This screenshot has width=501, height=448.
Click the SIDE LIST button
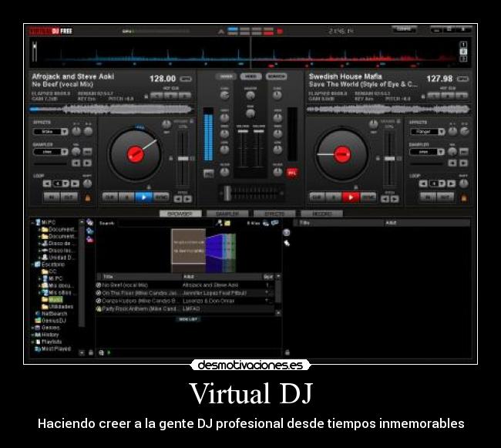188,319
